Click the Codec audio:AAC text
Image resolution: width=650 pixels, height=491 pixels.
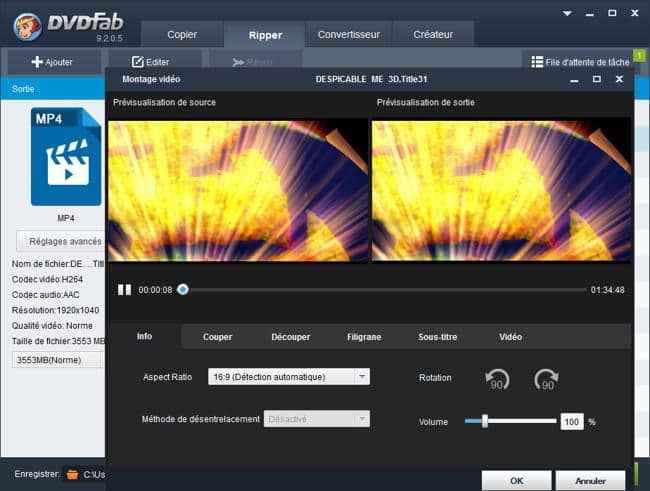click(46, 295)
